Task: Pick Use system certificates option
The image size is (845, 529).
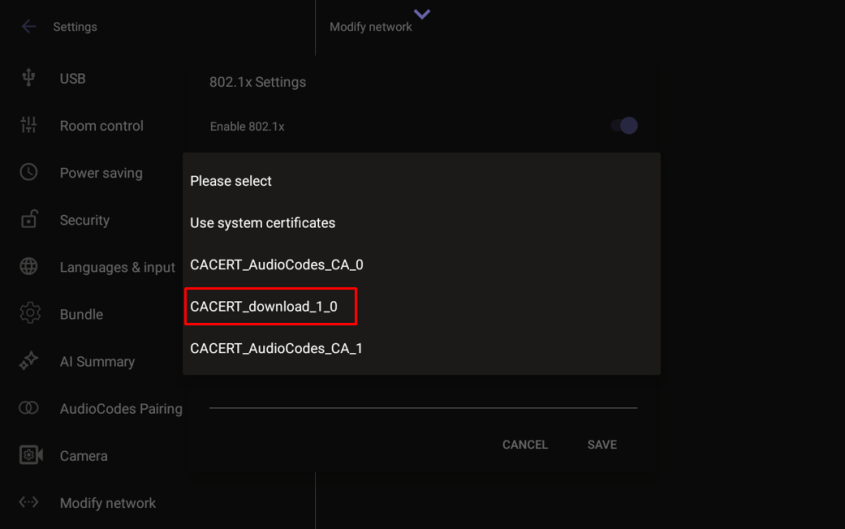Action: [x=263, y=223]
